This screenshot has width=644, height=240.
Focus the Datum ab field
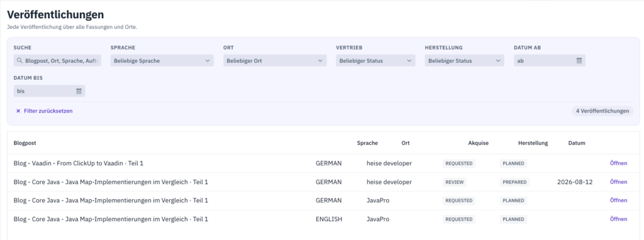click(550, 61)
